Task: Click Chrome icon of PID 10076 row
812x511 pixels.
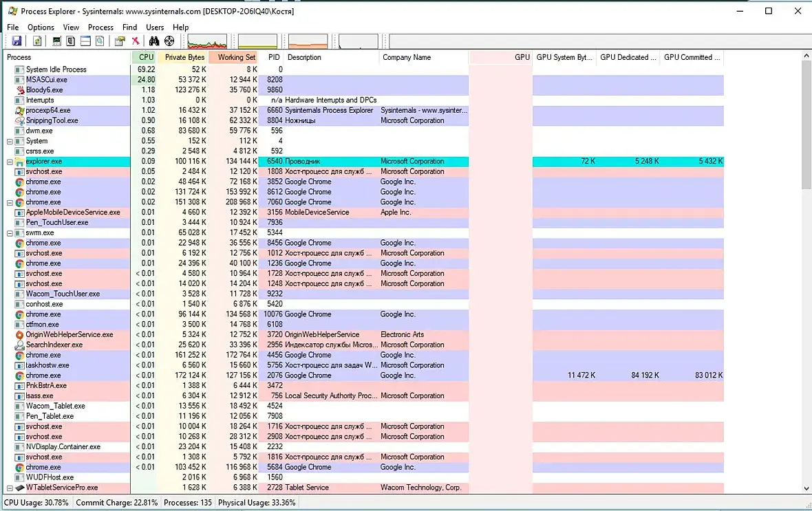Action: (x=20, y=314)
